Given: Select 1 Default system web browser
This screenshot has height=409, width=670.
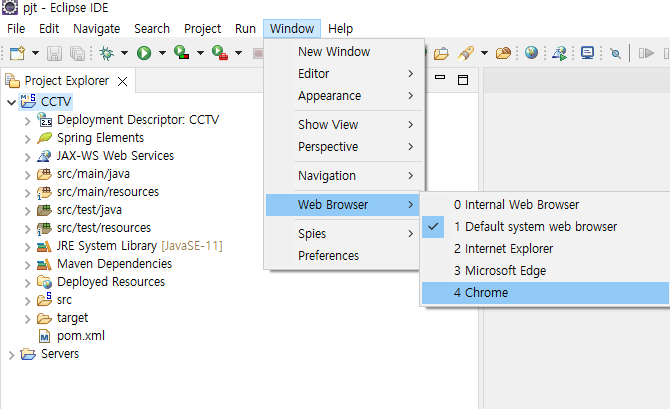Looking at the screenshot, I should 545,227.
